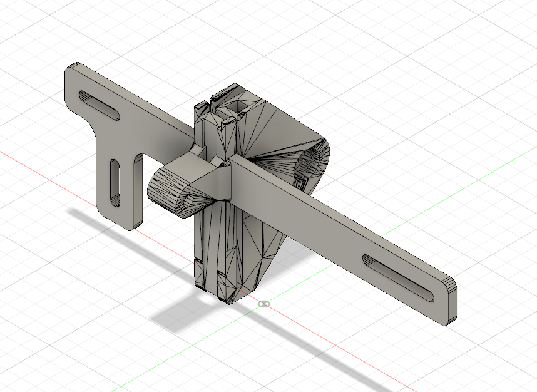Click the round hole in cylindrical boss
Image resolution: width=537 pixels, height=392 pixels.
[190, 201]
